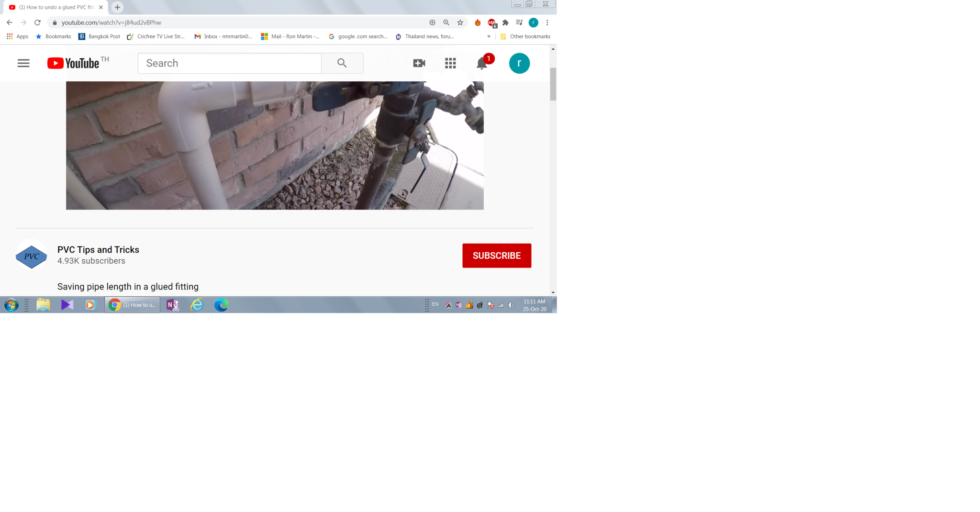Open Internet Explorer from taskbar
The image size is (980, 512).
(x=197, y=305)
